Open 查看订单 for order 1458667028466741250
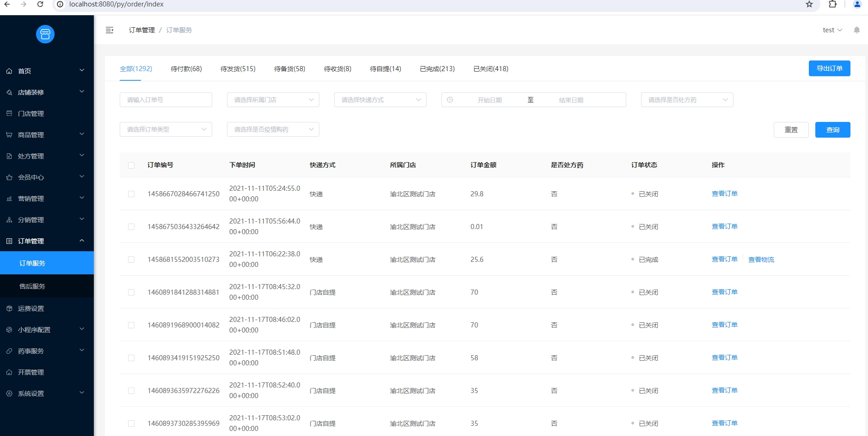The width and height of the screenshot is (868, 436). click(725, 194)
